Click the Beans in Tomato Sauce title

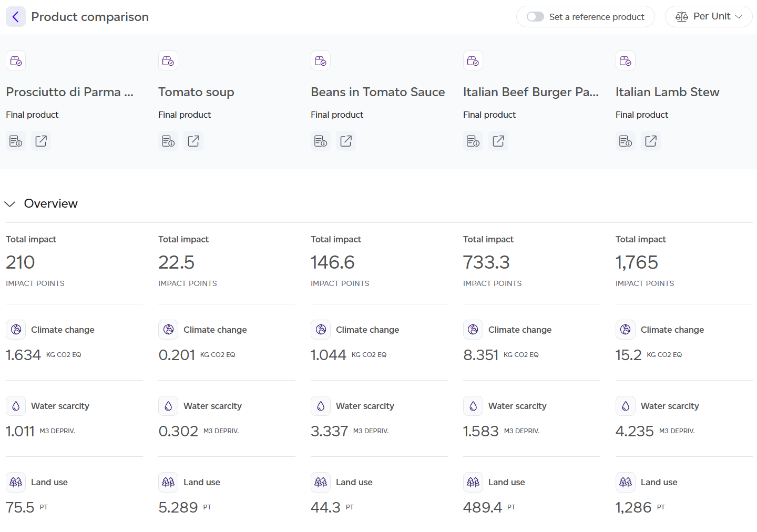[x=378, y=92]
